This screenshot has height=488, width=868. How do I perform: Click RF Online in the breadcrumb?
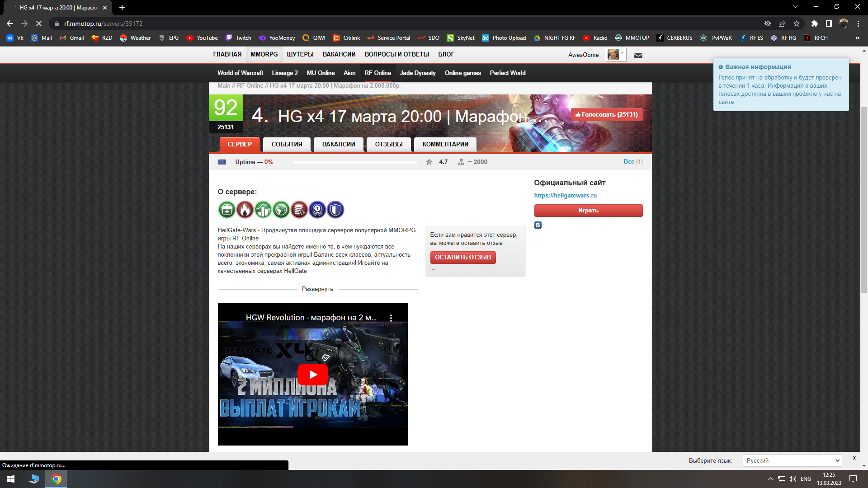250,86
